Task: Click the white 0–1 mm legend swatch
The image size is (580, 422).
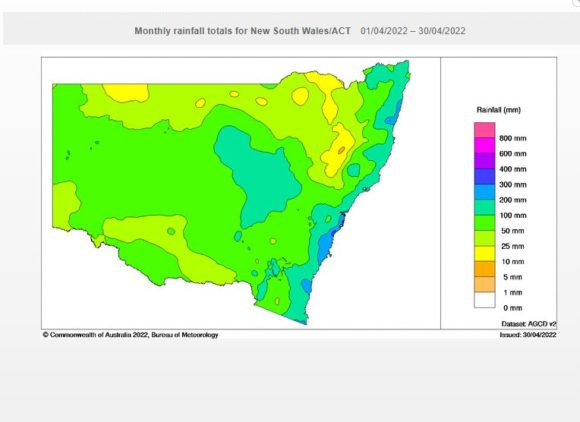Action: tap(485, 300)
